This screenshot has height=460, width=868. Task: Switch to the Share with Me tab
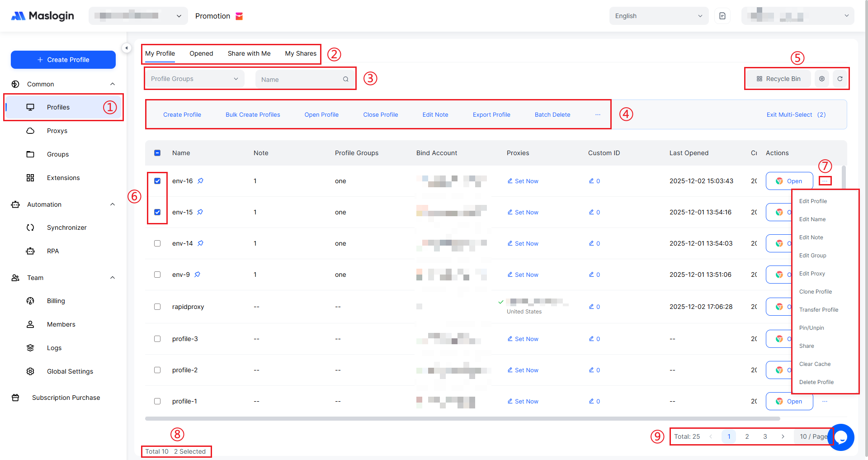249,53
